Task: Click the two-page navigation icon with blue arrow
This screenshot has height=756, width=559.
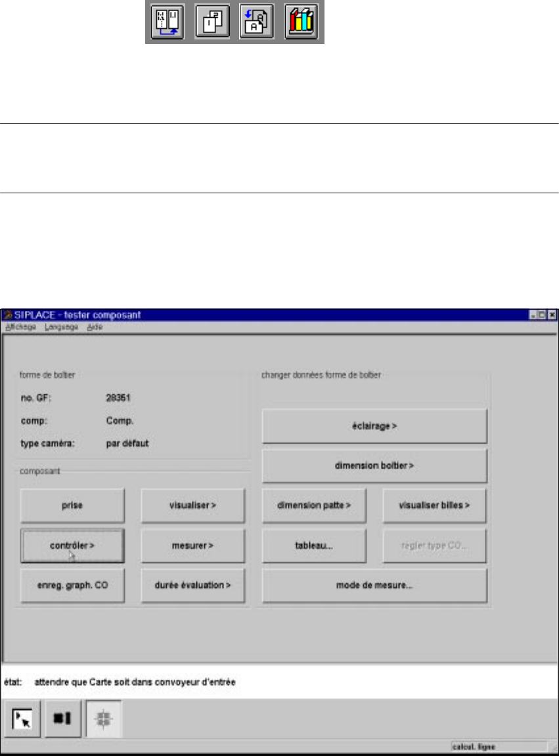Action: pyautogui.click(x=168, y=21)
